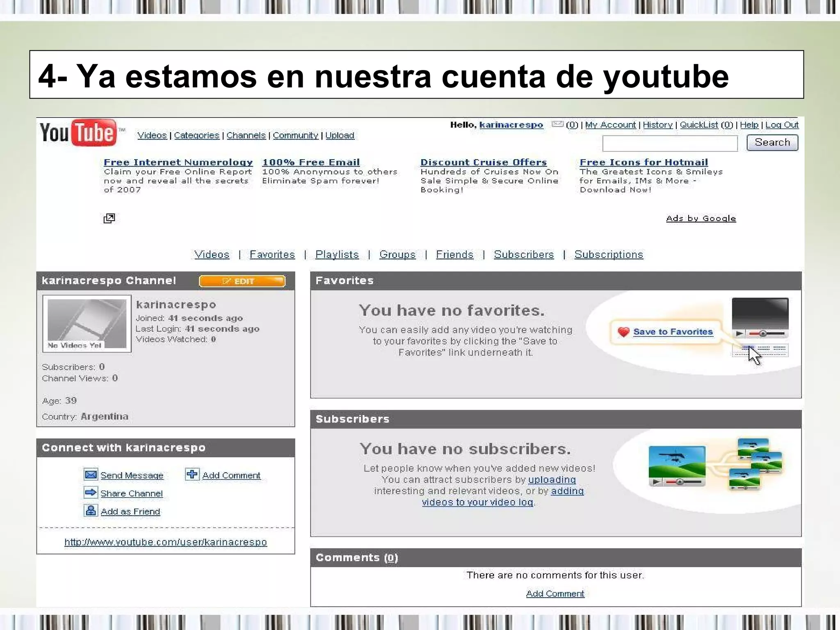Click the red heart favorites icon
This screenshot has height=630, width=840.
pos(623,331)
